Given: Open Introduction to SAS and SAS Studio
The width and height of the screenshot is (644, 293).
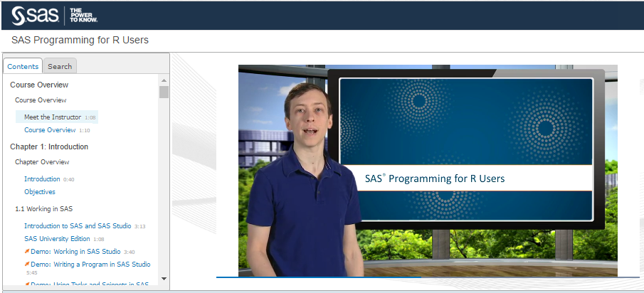Looking at the screenshot, I should pyautogui.click(x=78, y=225).
